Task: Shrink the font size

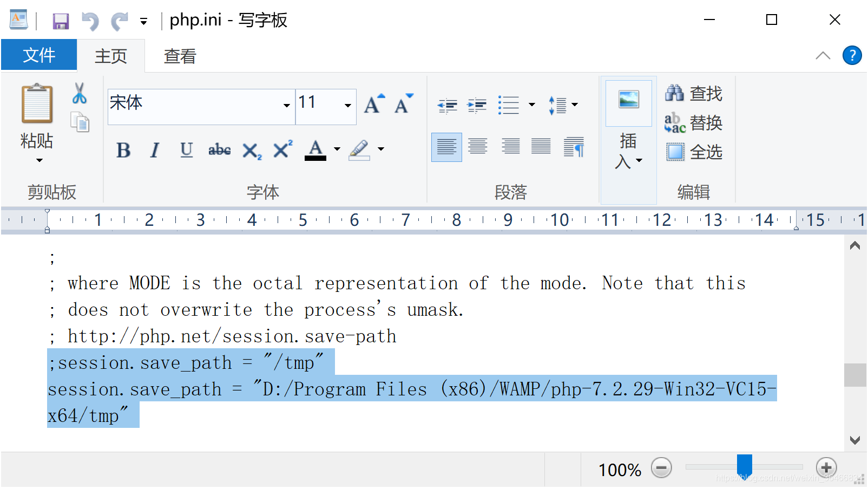Action: [403, 103]
